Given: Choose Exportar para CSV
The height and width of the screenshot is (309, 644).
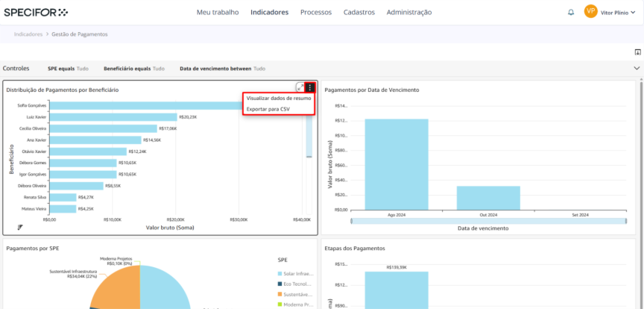Looking at the screenshot, I should [x=268, y=109].
